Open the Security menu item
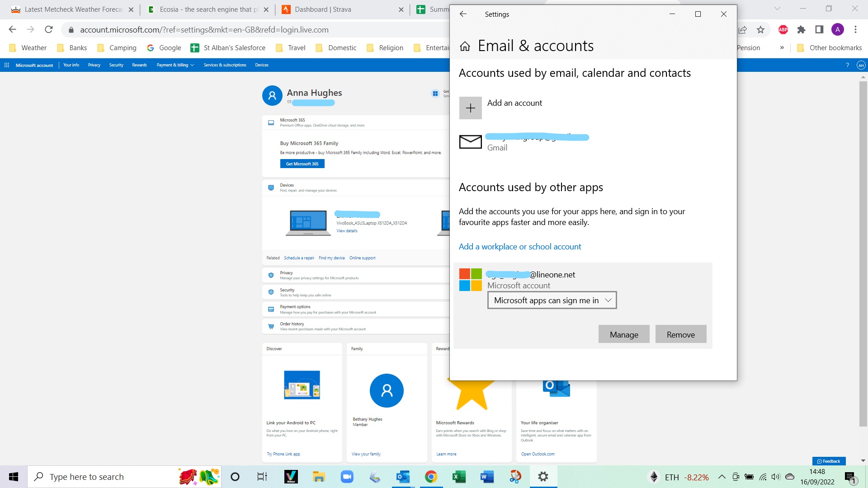 pos(116,65)
